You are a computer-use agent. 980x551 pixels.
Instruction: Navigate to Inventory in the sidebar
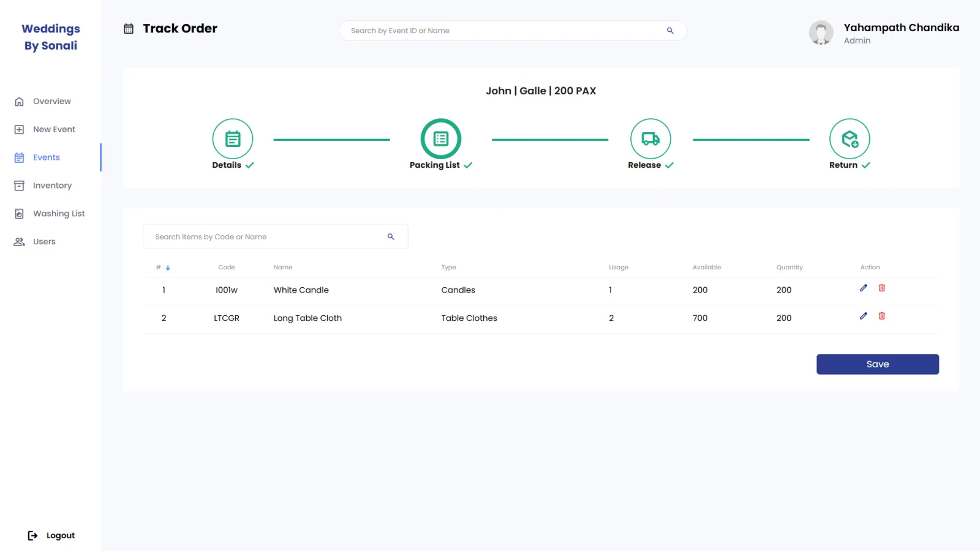50,186
